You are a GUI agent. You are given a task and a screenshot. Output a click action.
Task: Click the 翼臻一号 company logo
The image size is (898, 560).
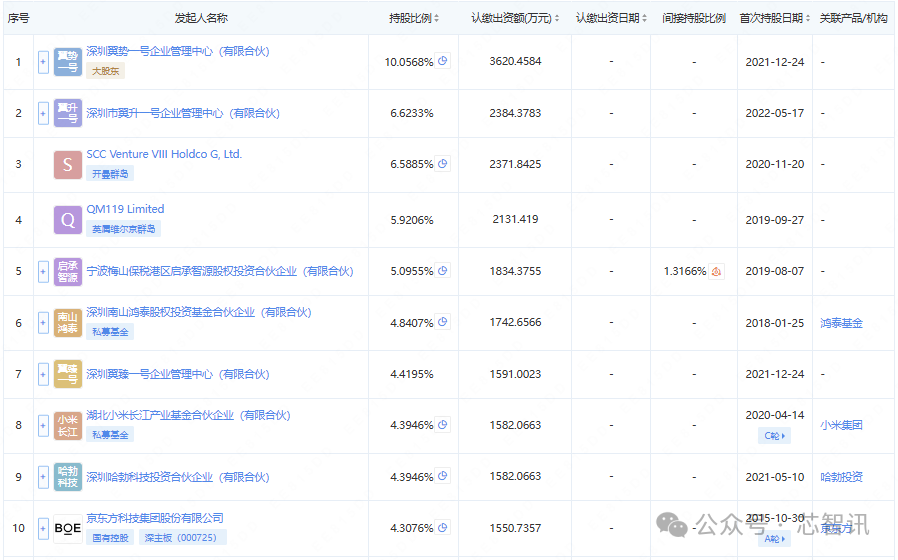coord(68,374)
